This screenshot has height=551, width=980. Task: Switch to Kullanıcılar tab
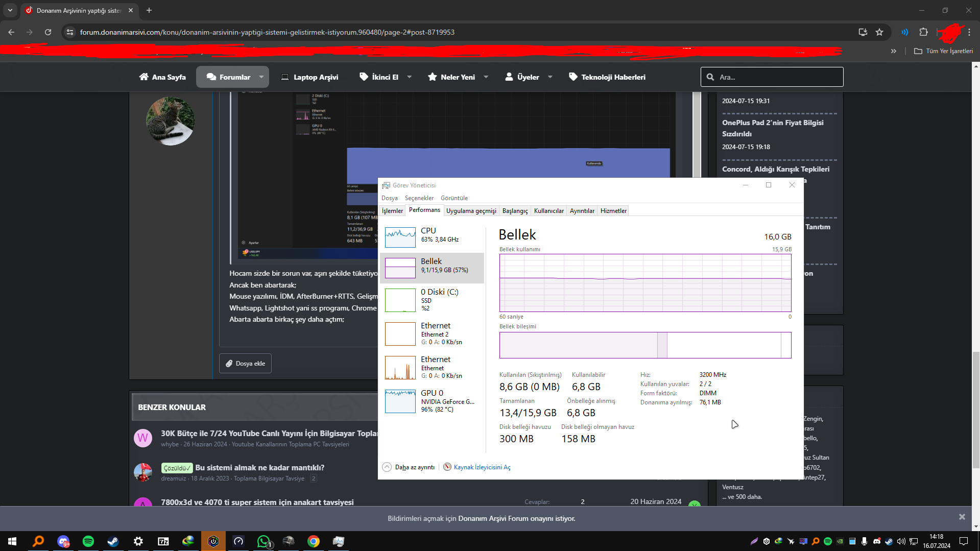(x=548, y=211)
